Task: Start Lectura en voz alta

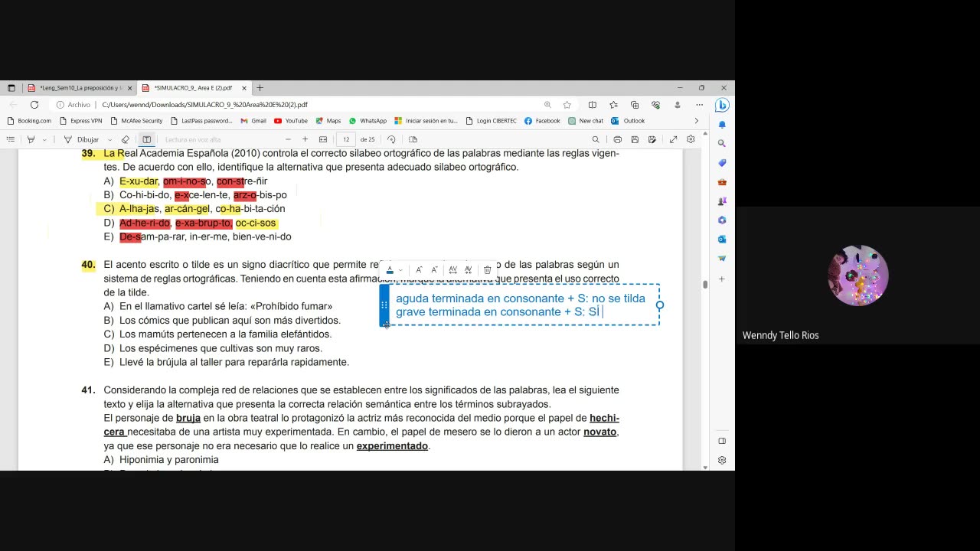Action: pyautogui.click(x=193, y=139)
